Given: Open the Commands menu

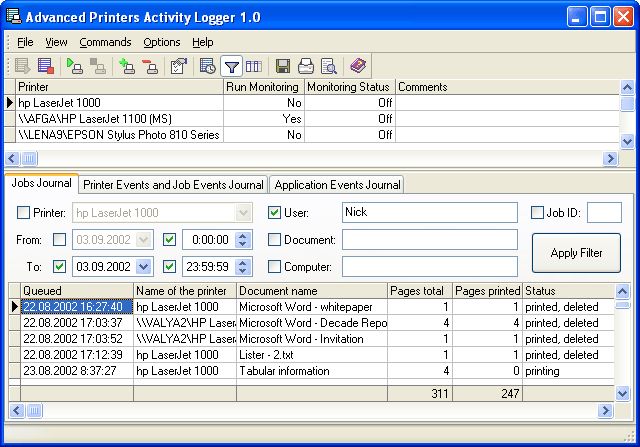Looking at the screenshot, I should point(105,42).
